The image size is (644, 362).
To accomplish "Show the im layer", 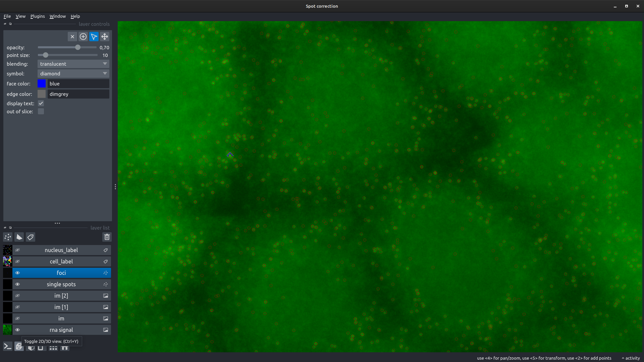I will [17, 319].
